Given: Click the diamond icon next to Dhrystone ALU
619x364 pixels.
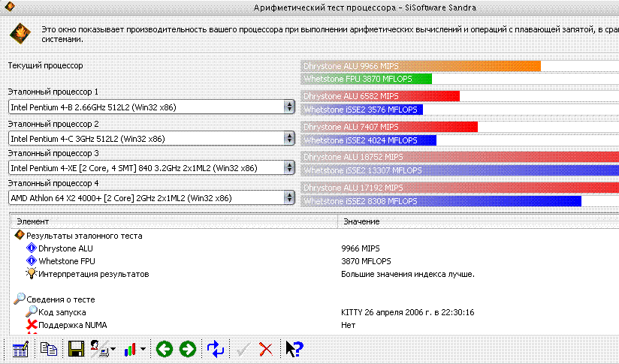Looking at the screenshot, I should click(32, 248).
